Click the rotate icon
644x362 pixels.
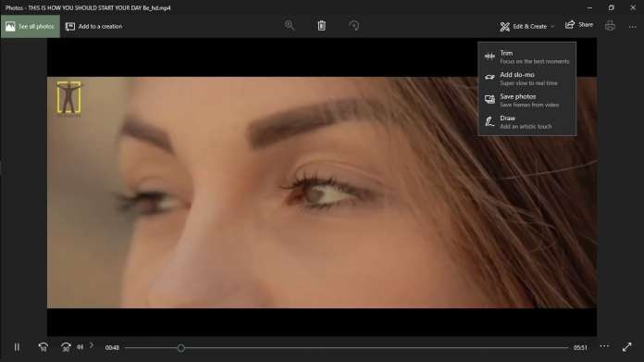point(353,26)
